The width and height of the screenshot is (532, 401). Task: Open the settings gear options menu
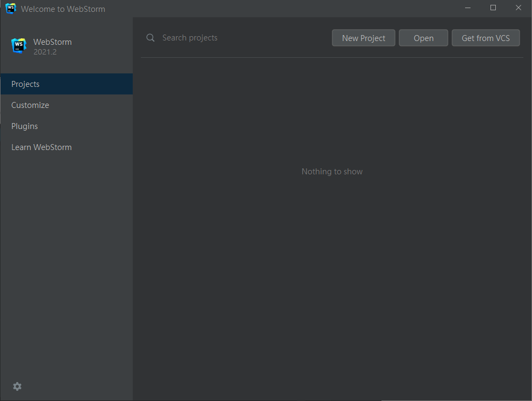click(17, 386)
